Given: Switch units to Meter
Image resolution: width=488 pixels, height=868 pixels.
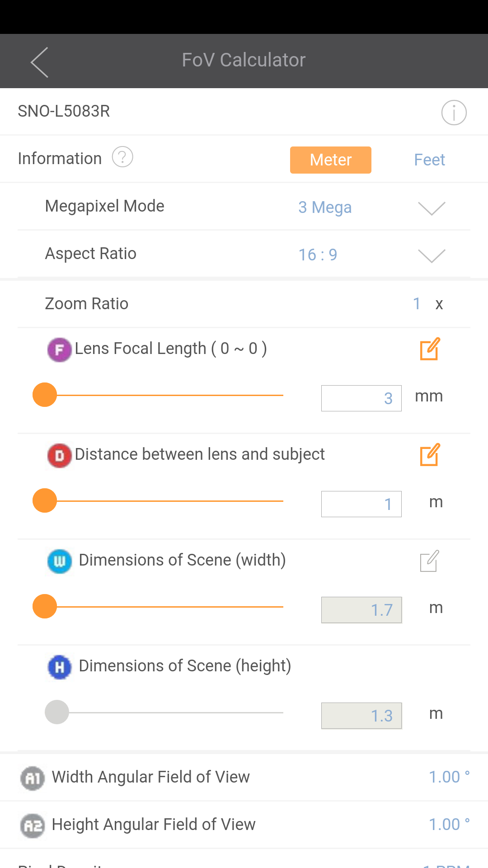Looking at the screenshot, I should (331, 160).
